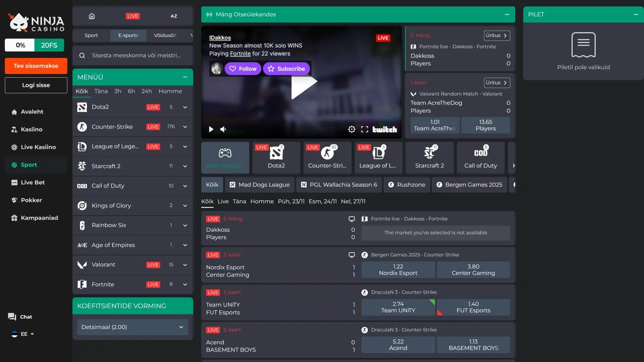Expand the Counter-Strike league list

click(x=185, y=127)
